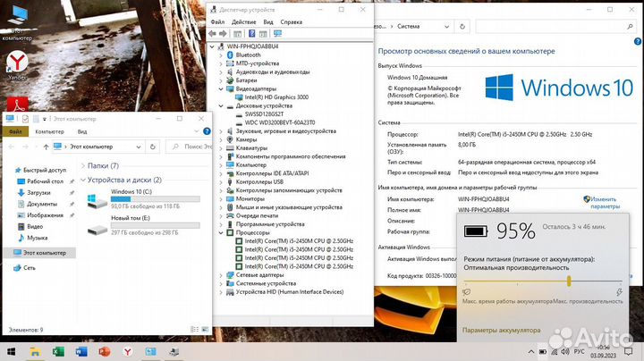
Task: Collapse the Дисковые устройства node
Action: [x=221, y=105]
